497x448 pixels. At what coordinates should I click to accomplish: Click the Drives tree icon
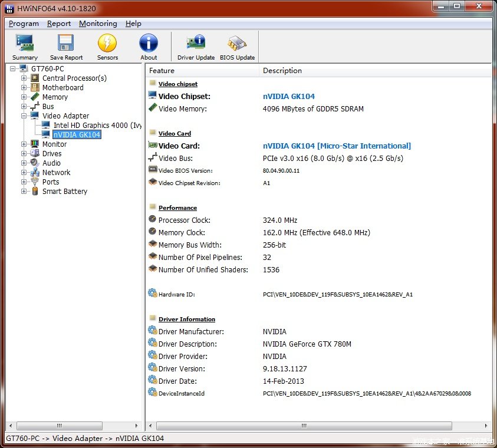tap(35, 153)
